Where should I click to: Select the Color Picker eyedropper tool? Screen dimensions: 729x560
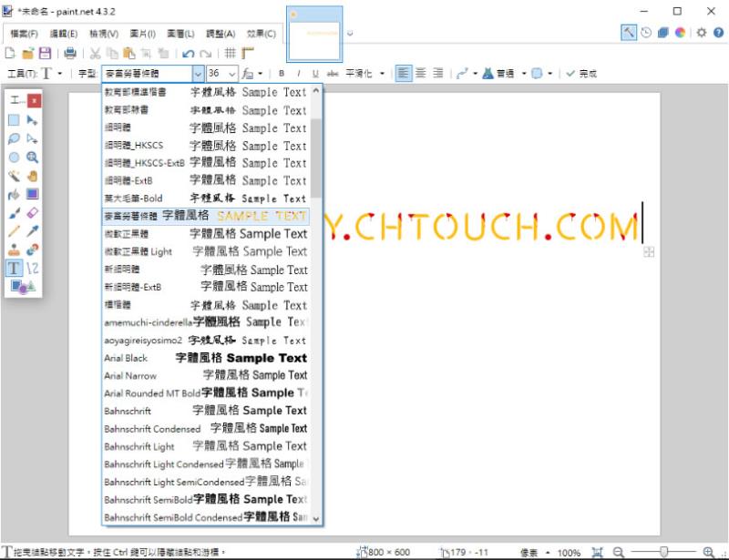point(32,231)
